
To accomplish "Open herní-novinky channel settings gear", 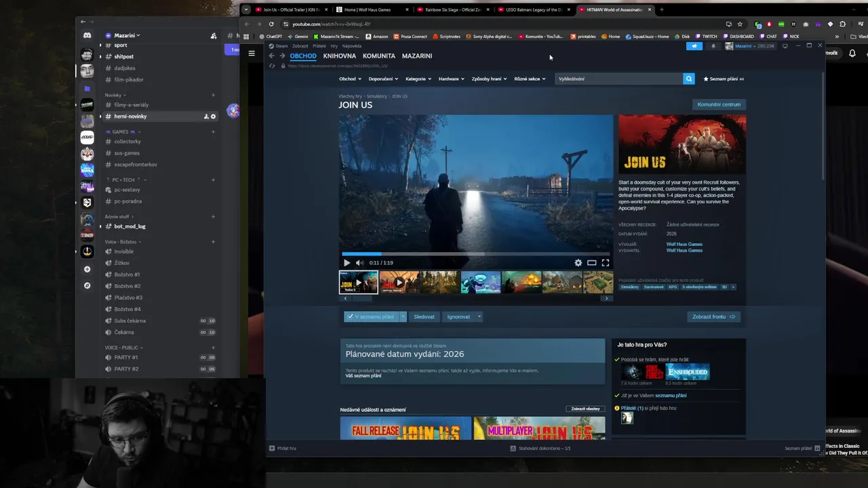I will tap(213, 117).
